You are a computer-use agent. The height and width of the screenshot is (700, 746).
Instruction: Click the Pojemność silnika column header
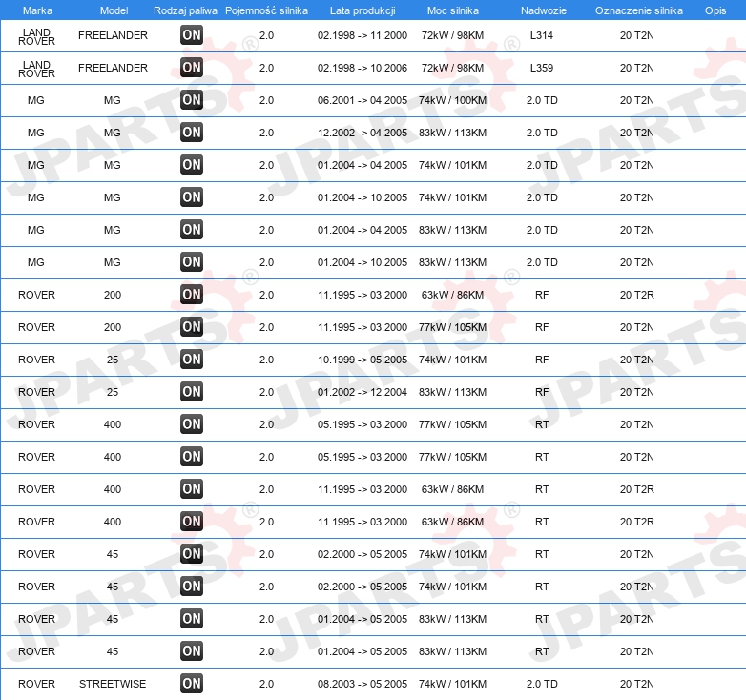pyautogui.click(x=266, y=10)
